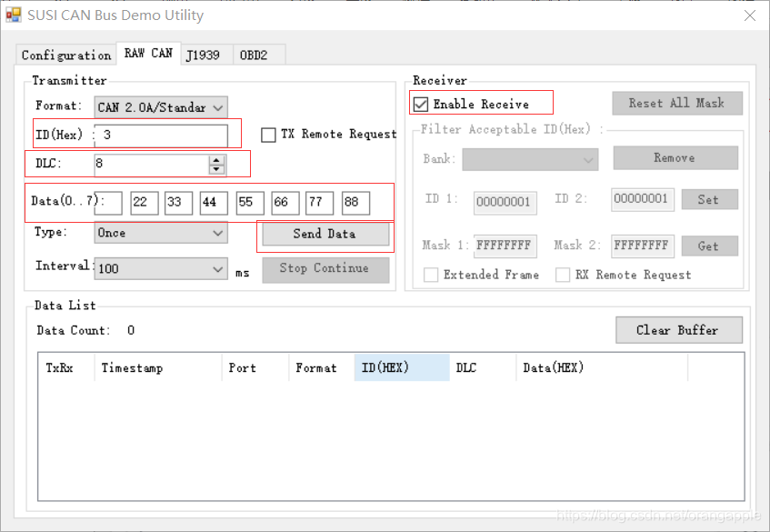Screen dimensions: 770x532
Task: Close the SUSI CAN Bus Demo Utility window
Action: (x=749, y=15)
